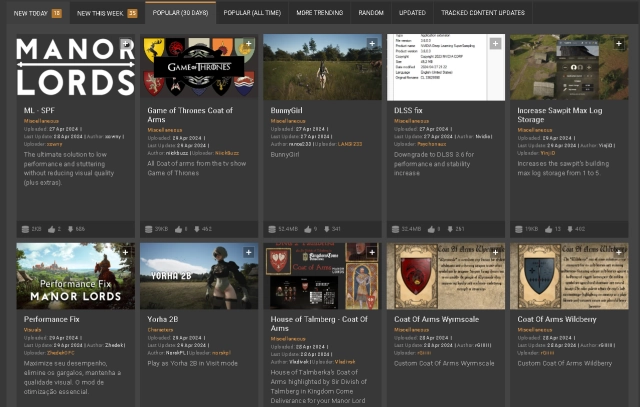Image resolution: width=640 pixels, height=407 pixels.
Task: Click thumbs-up icon on Sawpit Log Storage card
Action: tap(548, 229)
